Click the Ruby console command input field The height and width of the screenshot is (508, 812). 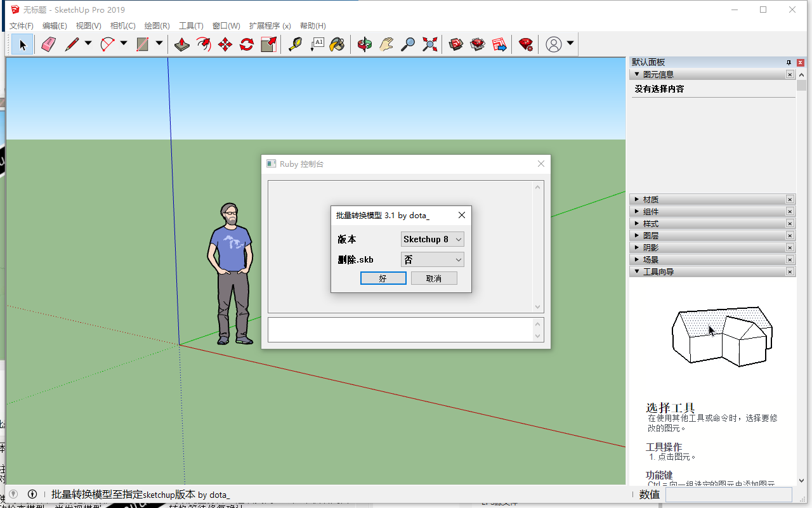point(400,330)
